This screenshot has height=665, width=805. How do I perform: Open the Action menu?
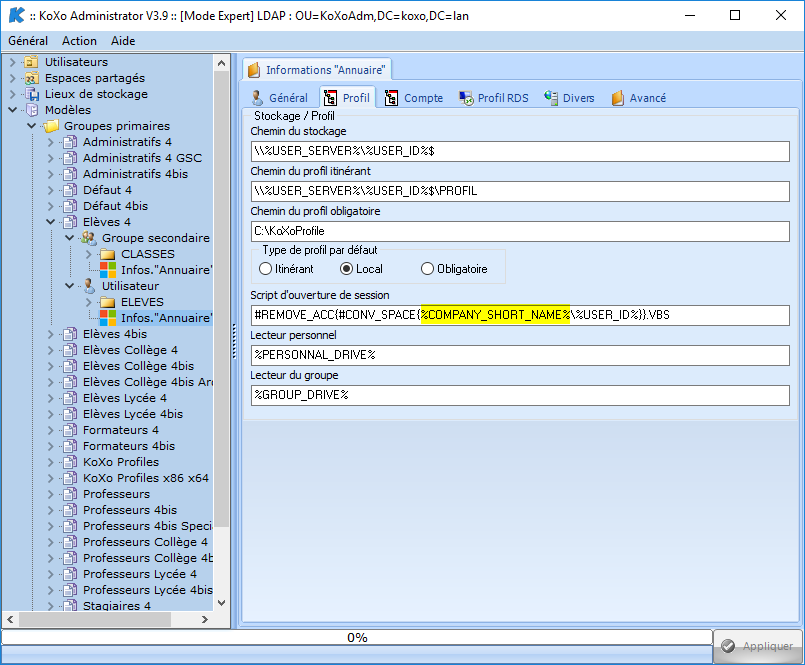pyautogui.click(x=79, y=41)
